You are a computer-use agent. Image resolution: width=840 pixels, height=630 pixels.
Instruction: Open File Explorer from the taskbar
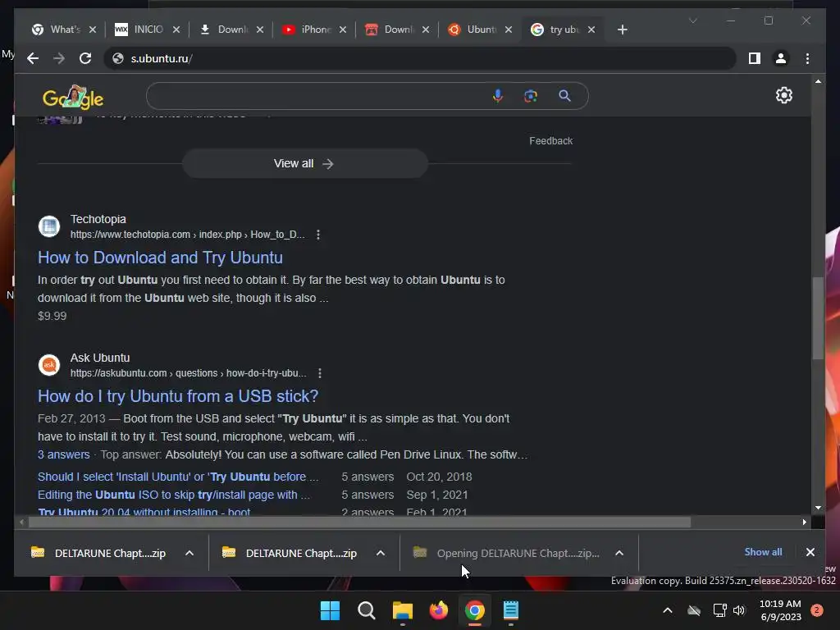[402, 610]
